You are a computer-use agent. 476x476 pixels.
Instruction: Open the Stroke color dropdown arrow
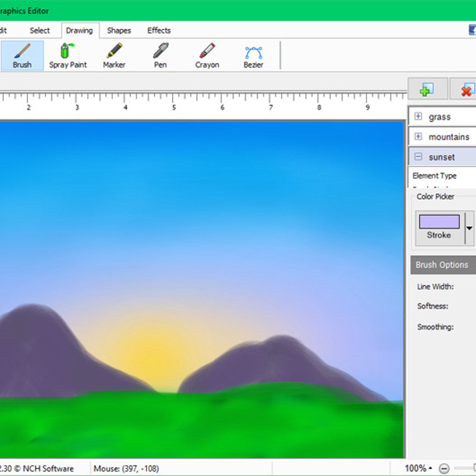pos(469,228)
